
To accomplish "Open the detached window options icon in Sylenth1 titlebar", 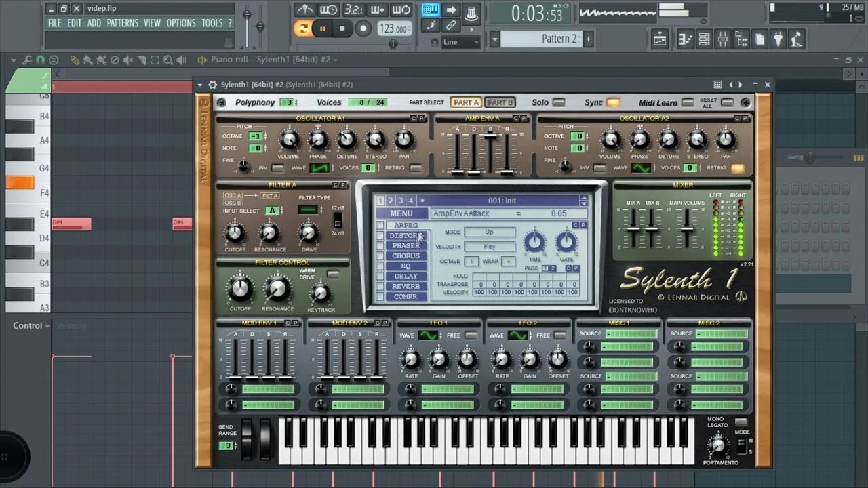I will pyautogui.click(x=717, y=85).
